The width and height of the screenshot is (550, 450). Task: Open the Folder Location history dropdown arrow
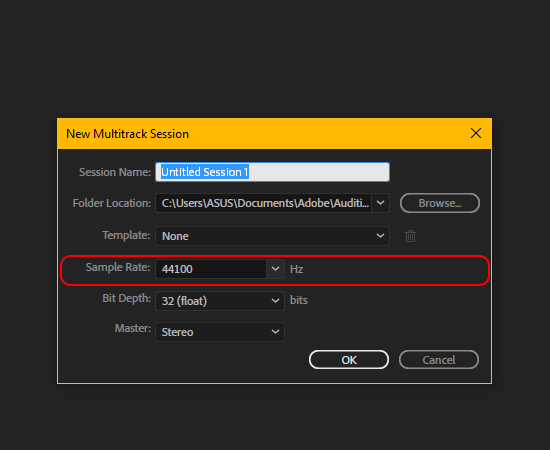pos(381,203)
